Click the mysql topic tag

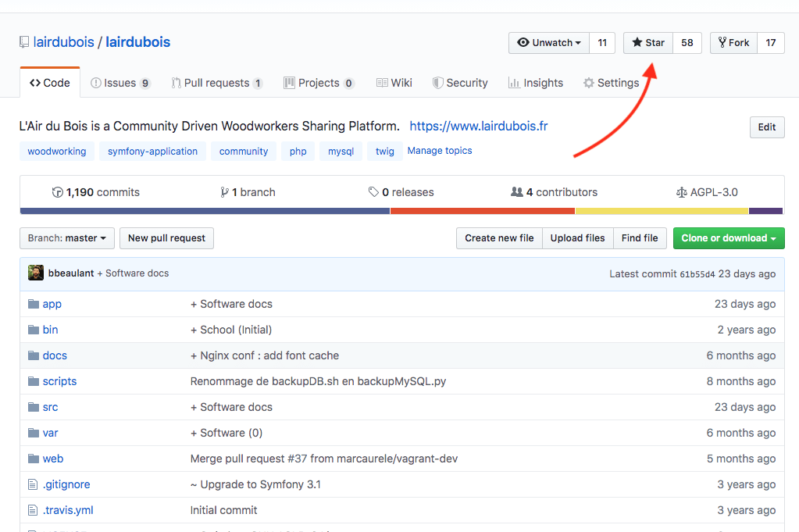341,152
